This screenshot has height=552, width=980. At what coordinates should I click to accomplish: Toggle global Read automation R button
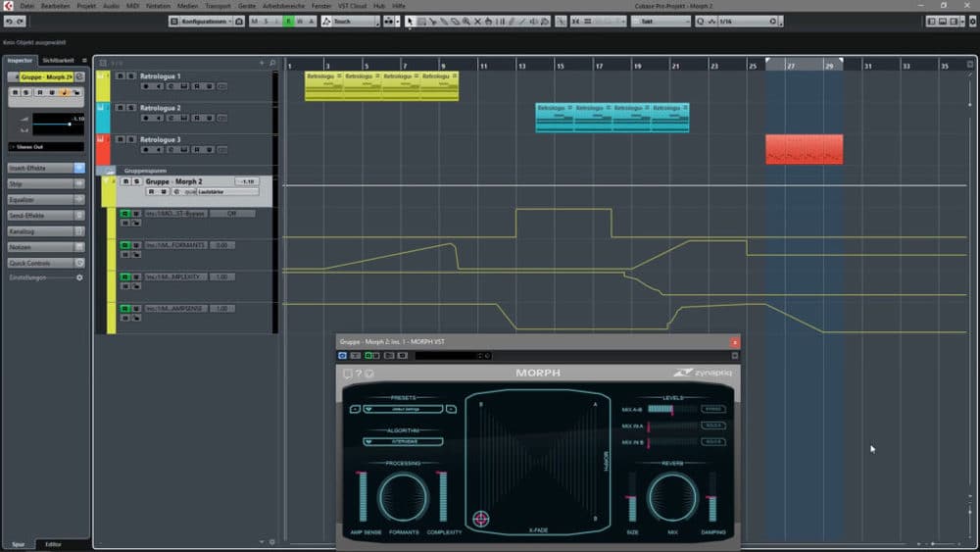288,22
